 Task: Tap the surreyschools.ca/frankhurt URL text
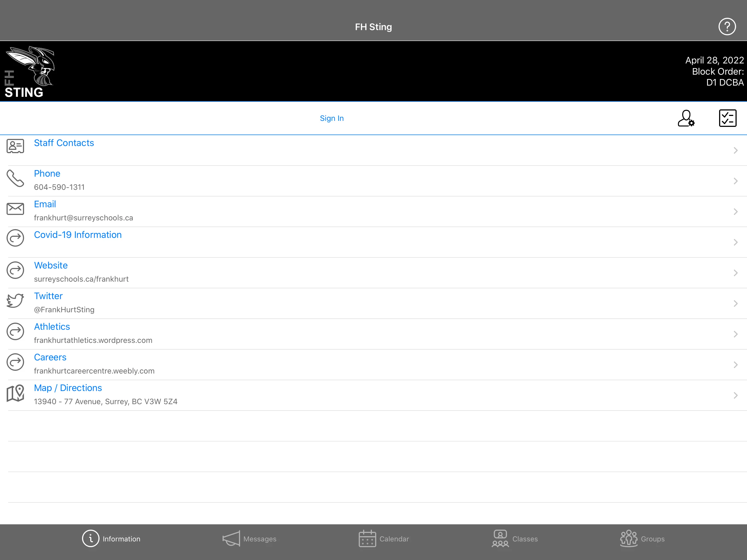[81, 279]
